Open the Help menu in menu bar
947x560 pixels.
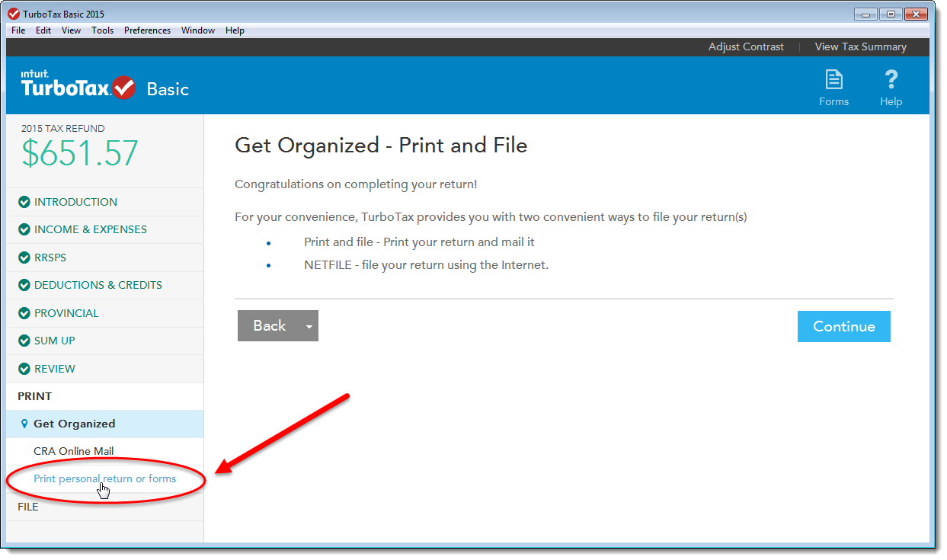pyautogui.click(x=235, y=30)
